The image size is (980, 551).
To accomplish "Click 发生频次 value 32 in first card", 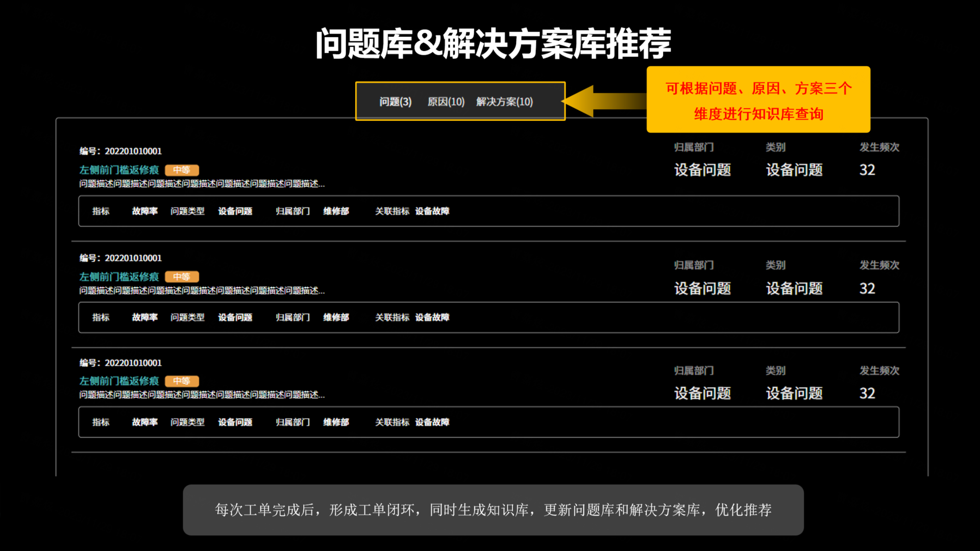I will (x=867, y=170).
